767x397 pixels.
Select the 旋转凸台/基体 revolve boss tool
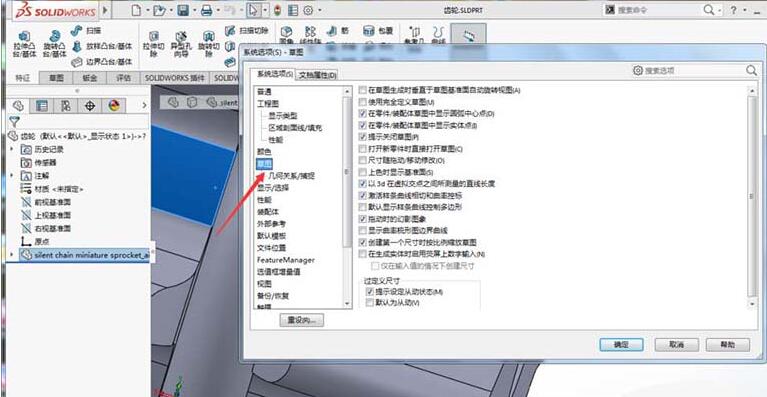[x=54, y=44]
